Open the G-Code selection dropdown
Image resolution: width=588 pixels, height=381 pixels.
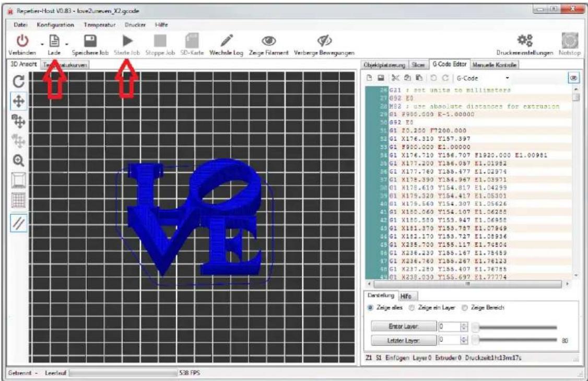click(483, 78)
